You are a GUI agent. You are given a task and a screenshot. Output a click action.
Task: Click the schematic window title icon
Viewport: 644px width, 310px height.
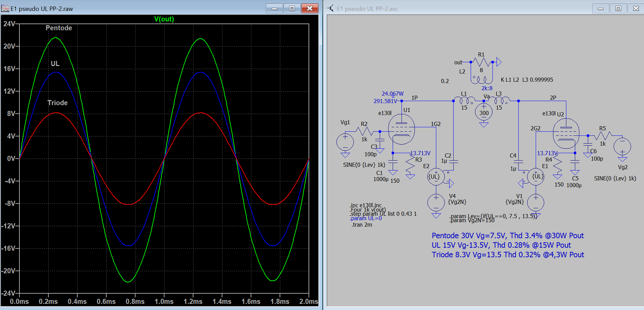click(331, 8)
